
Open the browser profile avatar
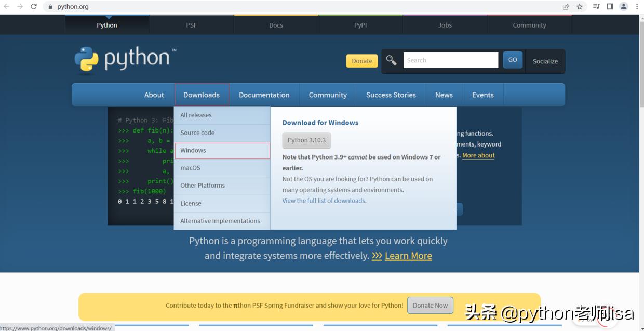pyautogui.click(x=624, y=7)
